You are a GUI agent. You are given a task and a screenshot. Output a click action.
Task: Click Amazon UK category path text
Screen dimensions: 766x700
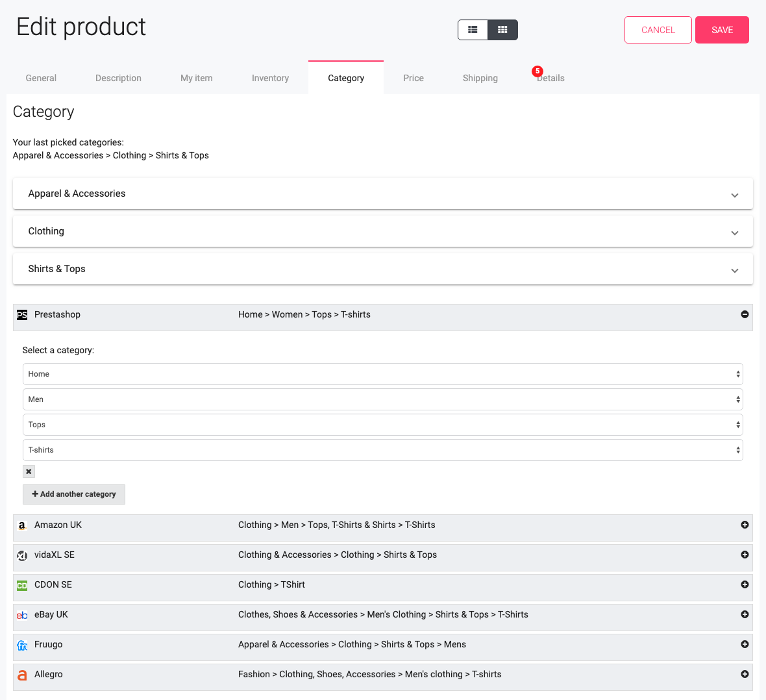[337, 525]
